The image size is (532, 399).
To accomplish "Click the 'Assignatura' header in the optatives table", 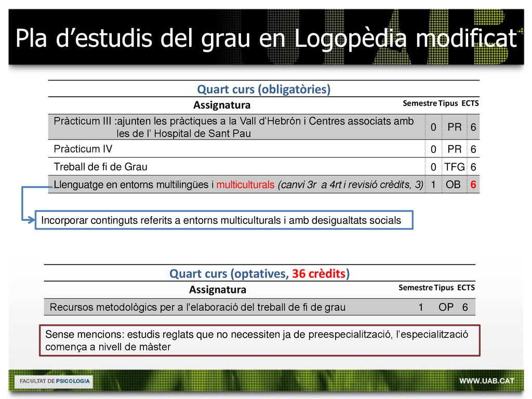I will coord(218,290).
